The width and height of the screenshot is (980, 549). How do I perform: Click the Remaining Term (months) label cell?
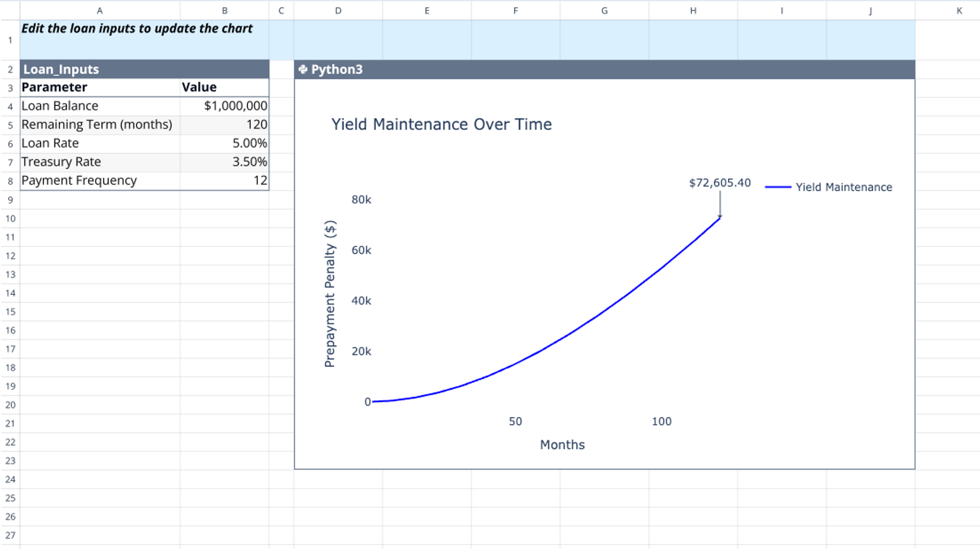(100, 124)
